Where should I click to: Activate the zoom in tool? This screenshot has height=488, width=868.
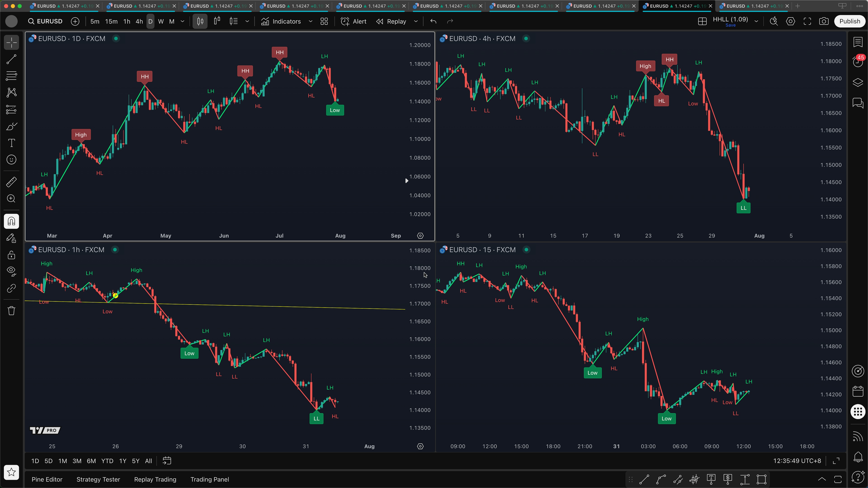(x=12, y=199)
